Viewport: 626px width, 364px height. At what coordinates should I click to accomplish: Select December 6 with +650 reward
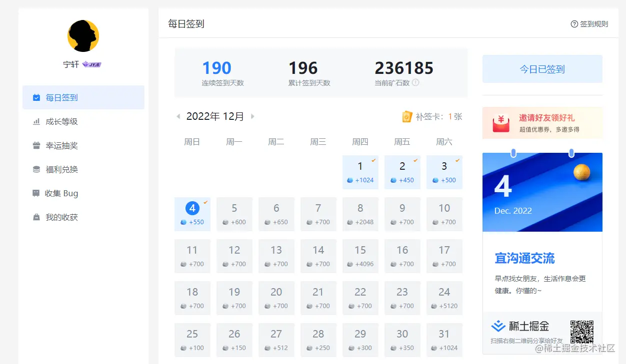coord(276,214)
